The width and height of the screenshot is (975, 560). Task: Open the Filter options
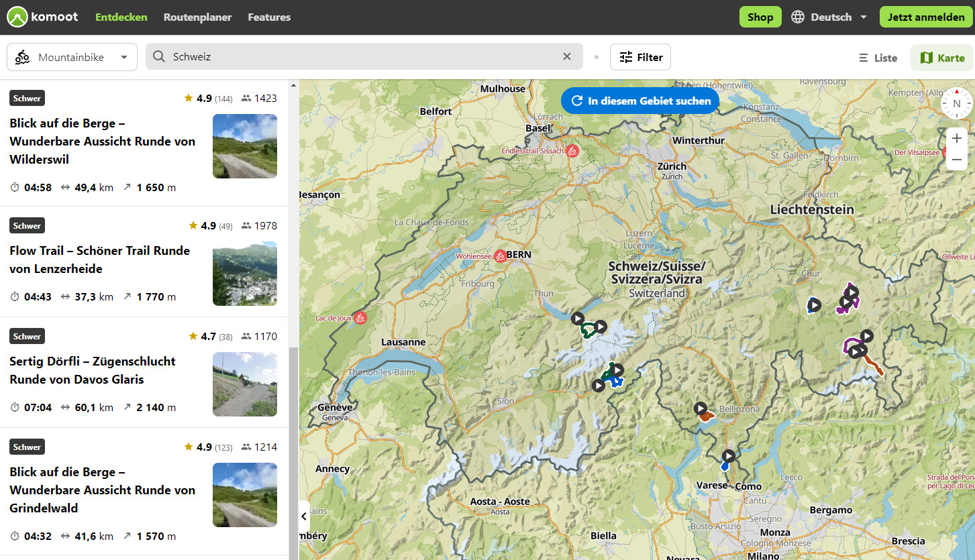[640, 57]
